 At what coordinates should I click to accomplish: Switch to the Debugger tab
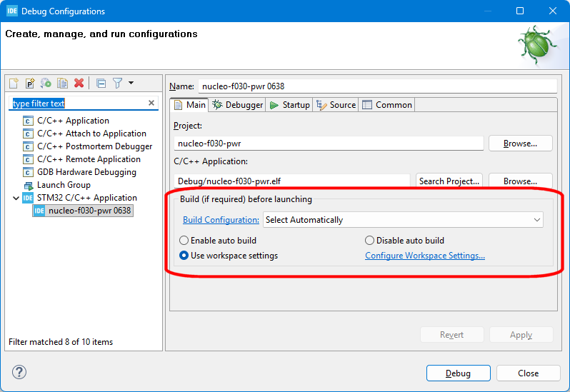click(x=237, y=105)
